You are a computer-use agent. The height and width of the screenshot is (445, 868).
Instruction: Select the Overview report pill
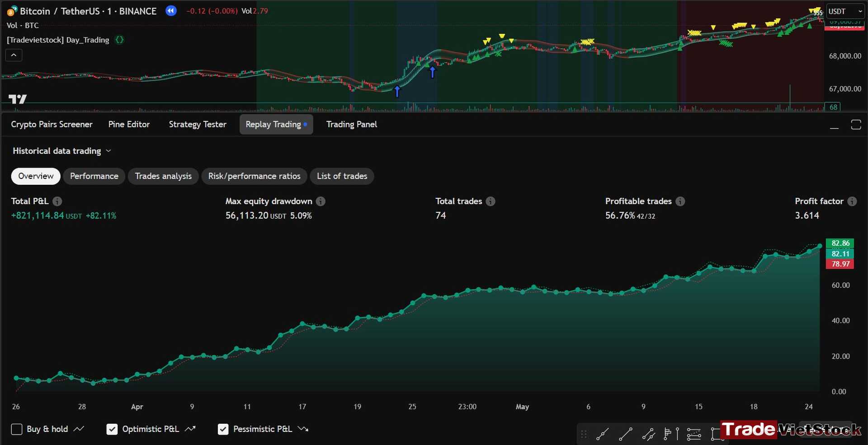36,176
